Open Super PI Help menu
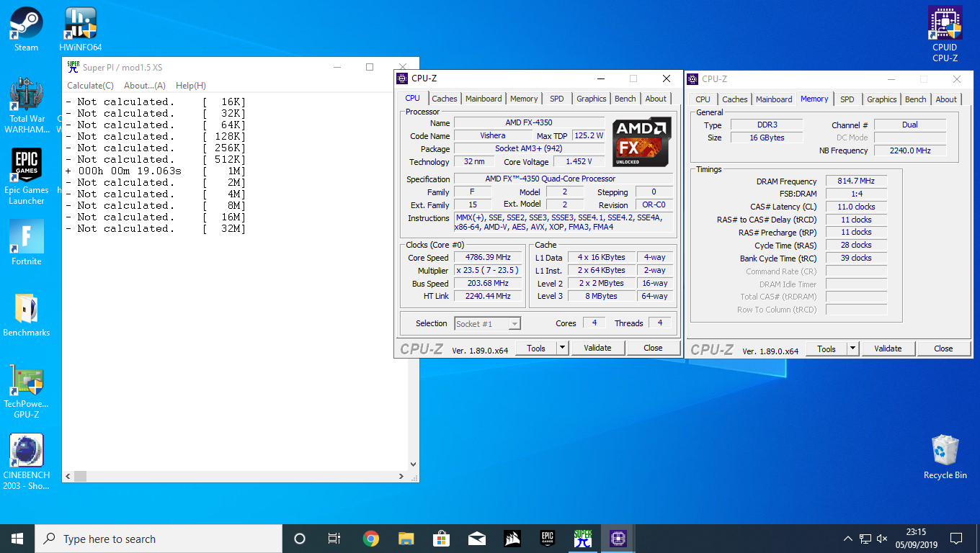980x553 pixels. coord(191,85)
